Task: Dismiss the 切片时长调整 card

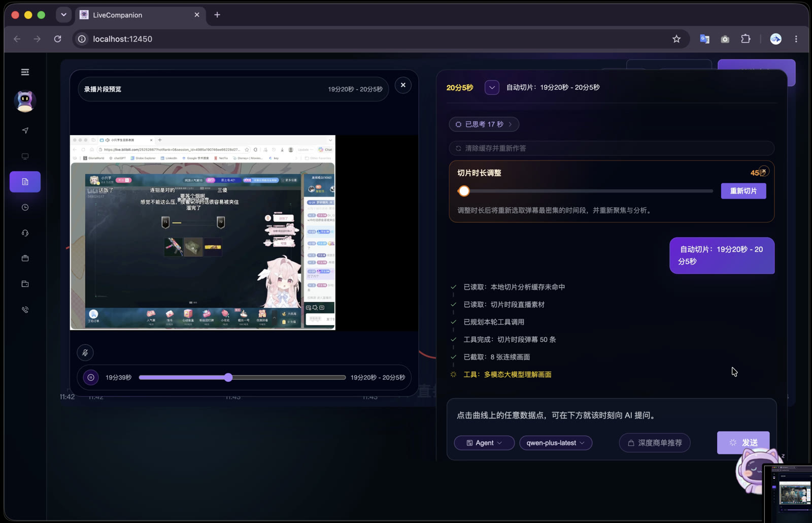Action: coord(764,171)
